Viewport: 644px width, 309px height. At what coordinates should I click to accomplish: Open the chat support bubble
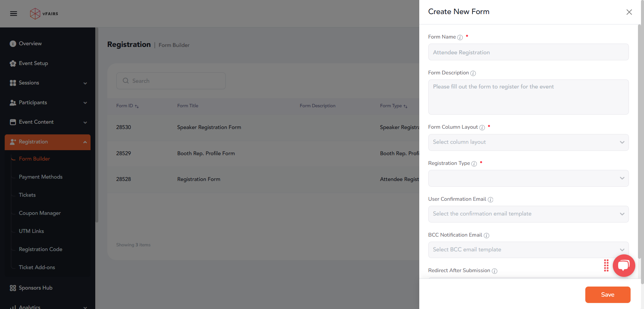click(x=624, y=265)
